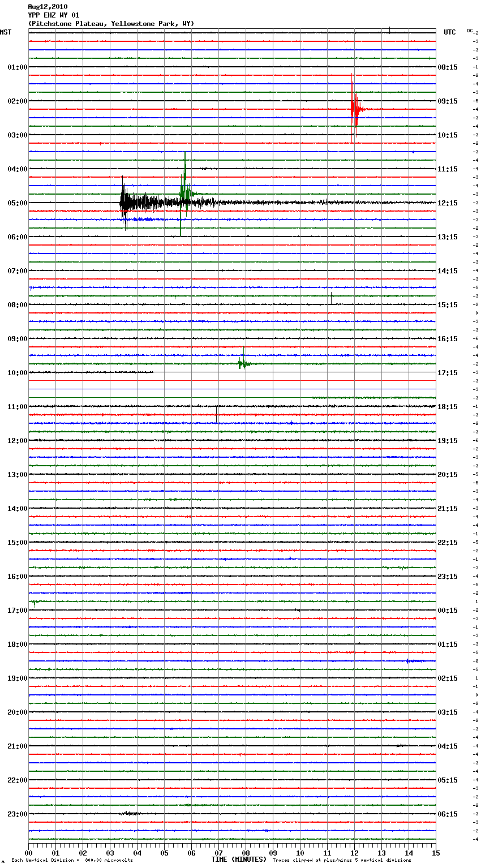
Task: Click the 08:15 UTC time label
Action: tap(448, 67)
